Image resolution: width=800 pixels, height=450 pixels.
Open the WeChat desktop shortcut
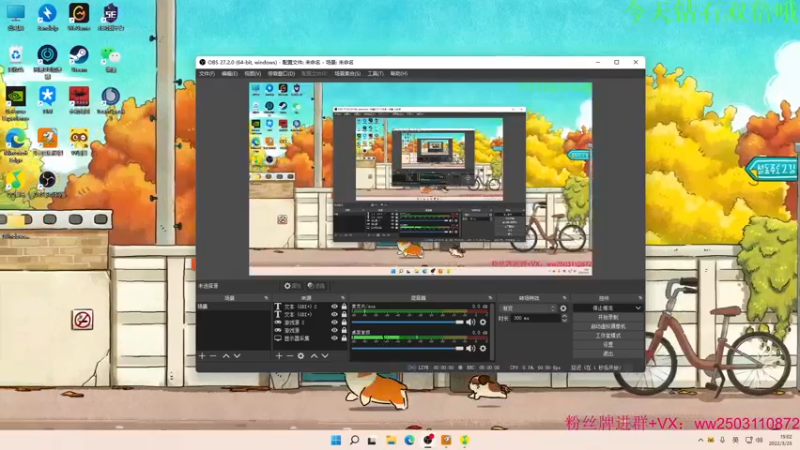[x=111, y=59]
